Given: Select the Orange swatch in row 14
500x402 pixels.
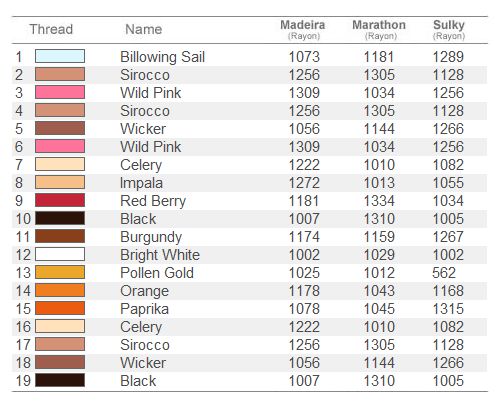Looking at the screenshot, I should coord(60,290).
